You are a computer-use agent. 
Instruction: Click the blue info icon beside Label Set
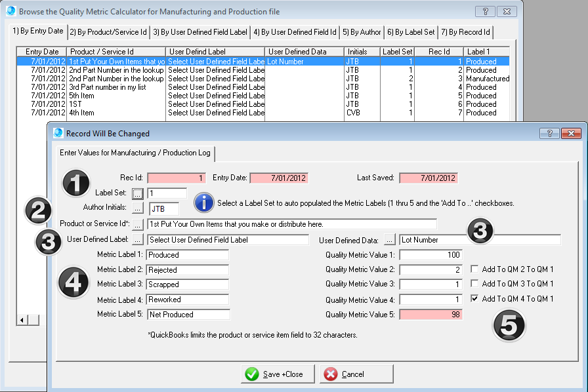coord(203,203)
